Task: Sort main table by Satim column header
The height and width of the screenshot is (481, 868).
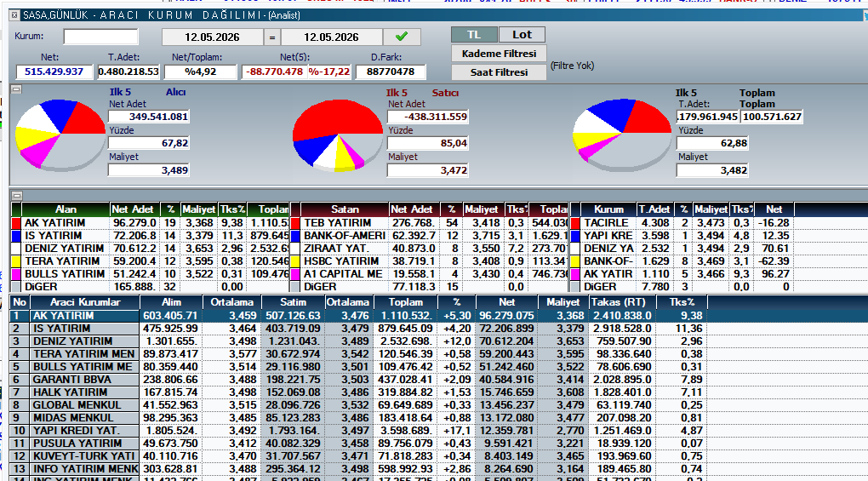Action: point(293,302)
